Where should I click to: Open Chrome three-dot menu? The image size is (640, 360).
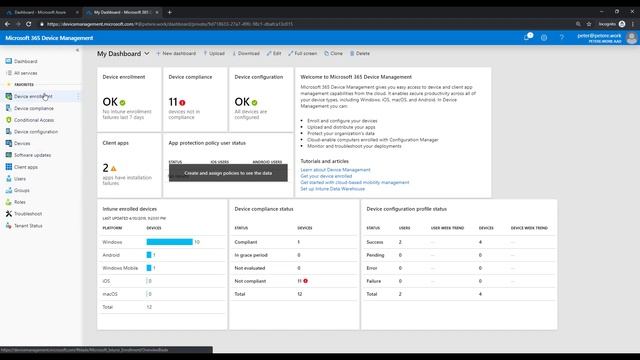(633, 24)
